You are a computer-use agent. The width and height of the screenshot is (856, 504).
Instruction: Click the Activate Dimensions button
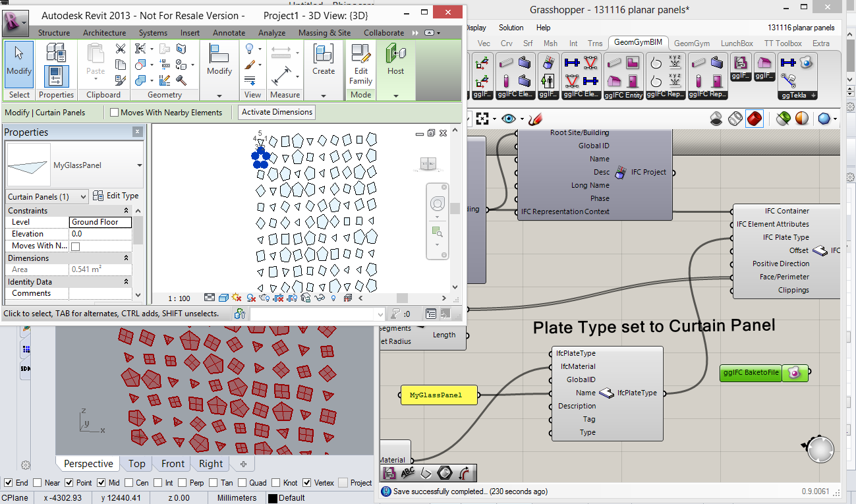[x=277, y=112]
